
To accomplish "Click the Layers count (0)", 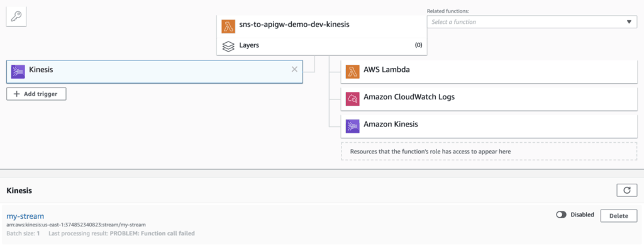I will pos(418,45).
